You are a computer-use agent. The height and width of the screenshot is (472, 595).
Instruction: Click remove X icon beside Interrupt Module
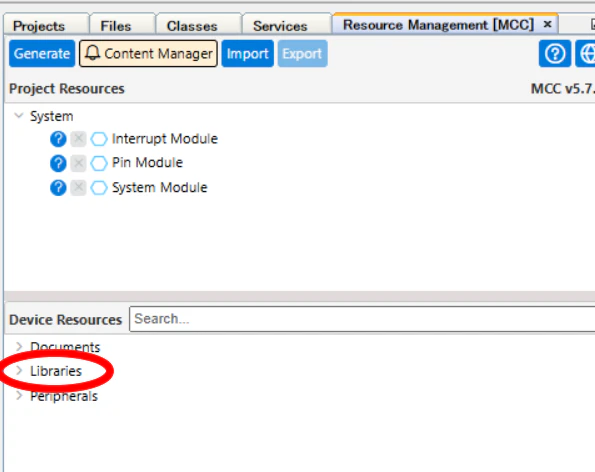(x=79, y=139)
